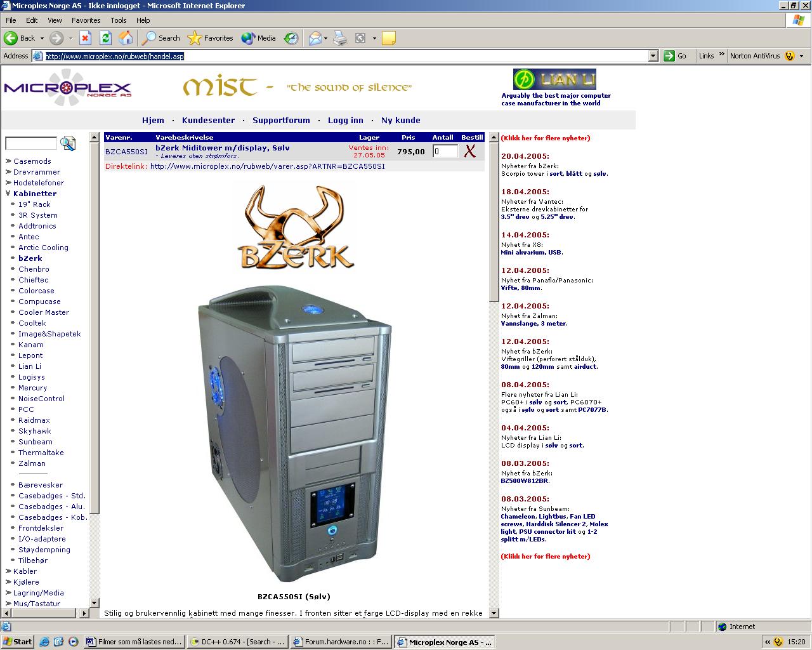Click the Logg inn link
The width and height of the screenshot is (812, 650).
click(346, 120)
